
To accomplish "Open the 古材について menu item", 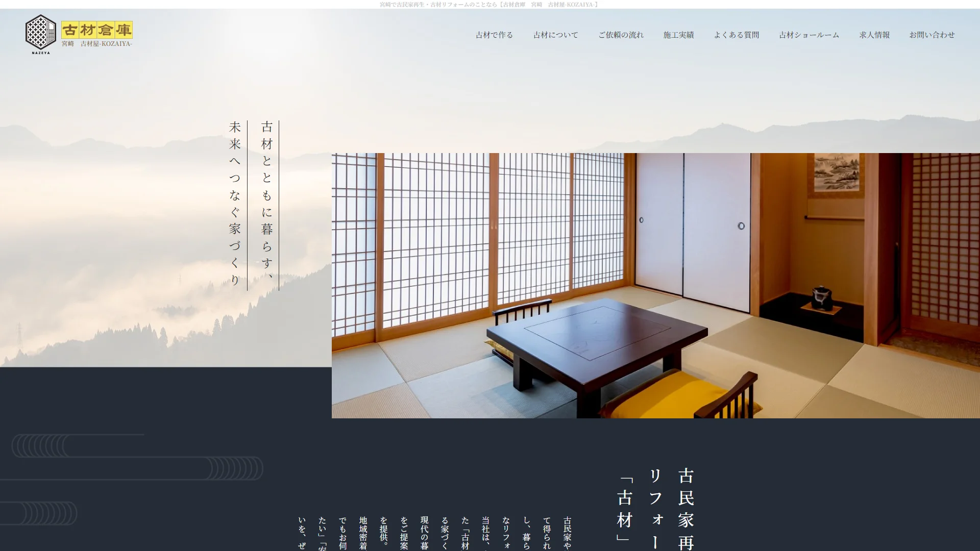I will coord(555,35).
